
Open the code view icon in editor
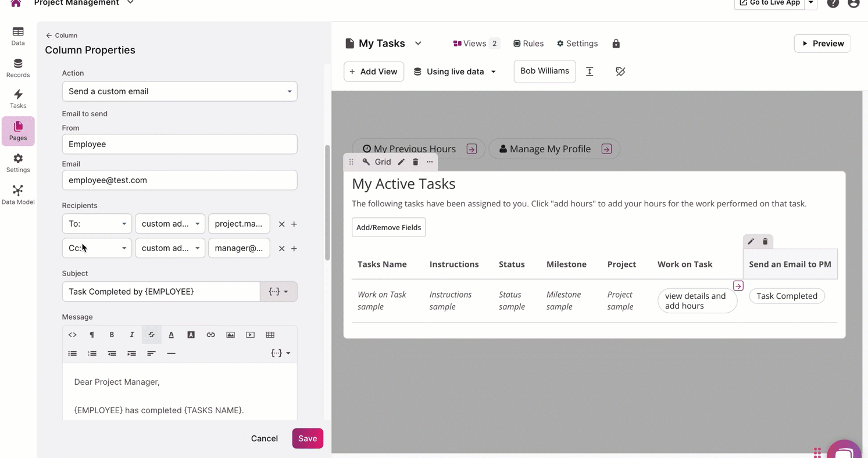(x=72, y=335)
